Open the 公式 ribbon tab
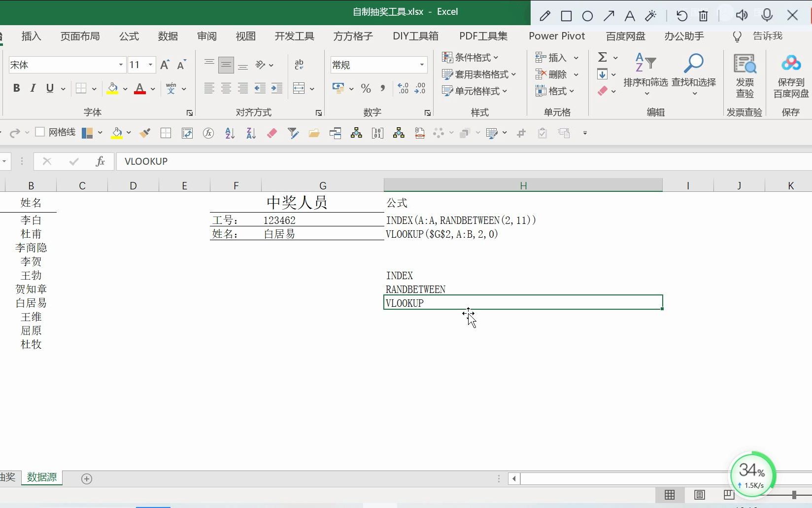This screenshot has width=812, height=508. pos(129,36)
